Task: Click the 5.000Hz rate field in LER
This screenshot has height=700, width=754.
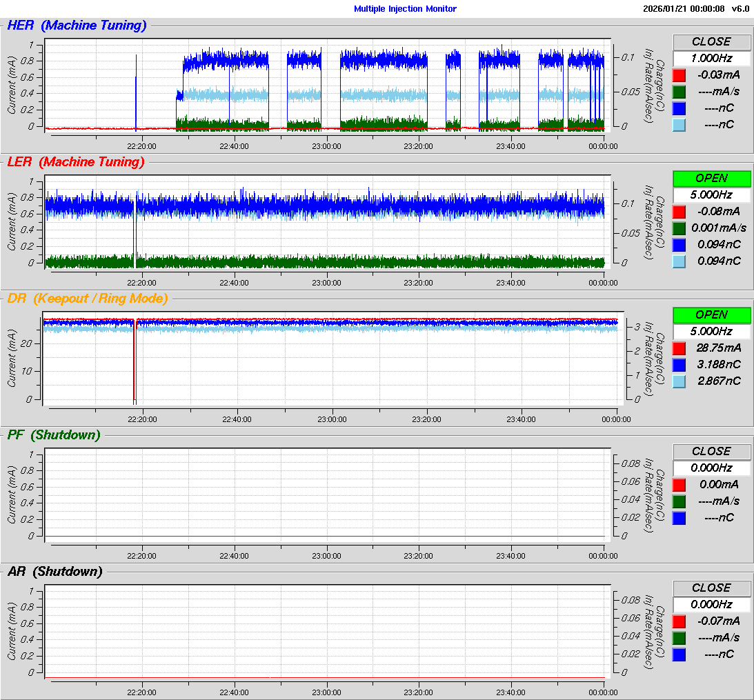Action: tap(711, 195)
